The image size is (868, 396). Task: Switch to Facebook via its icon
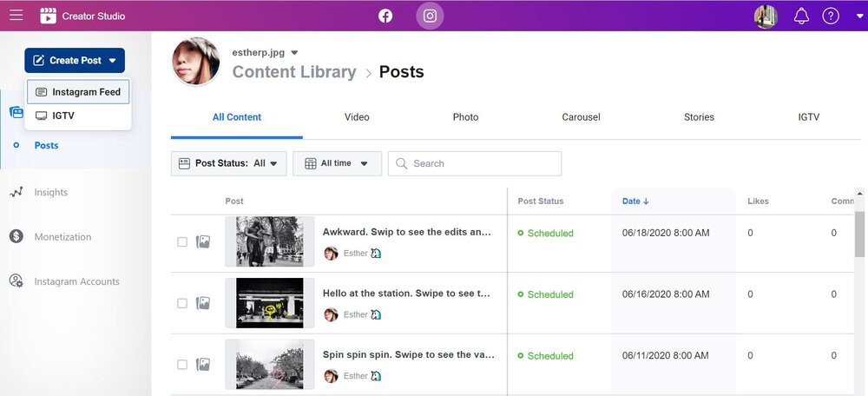tap(385, 16)
